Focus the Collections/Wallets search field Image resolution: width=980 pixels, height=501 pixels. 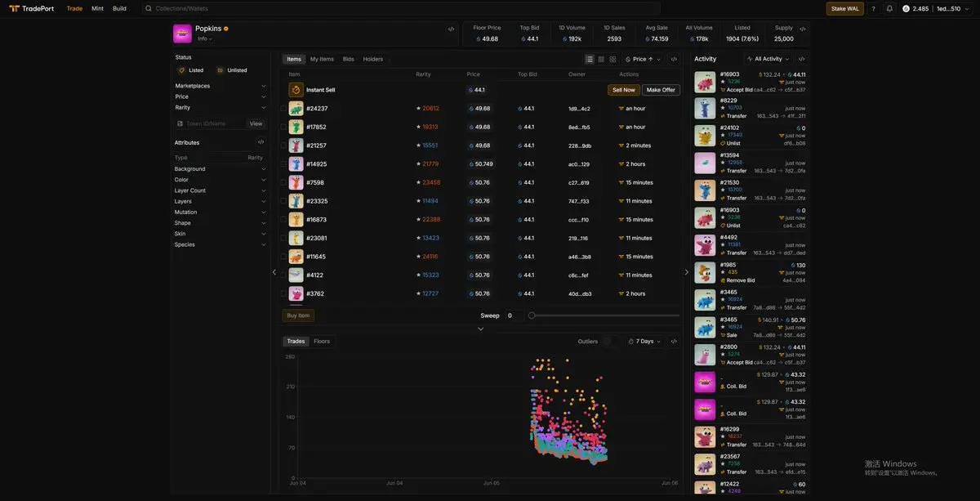point(400,8)
